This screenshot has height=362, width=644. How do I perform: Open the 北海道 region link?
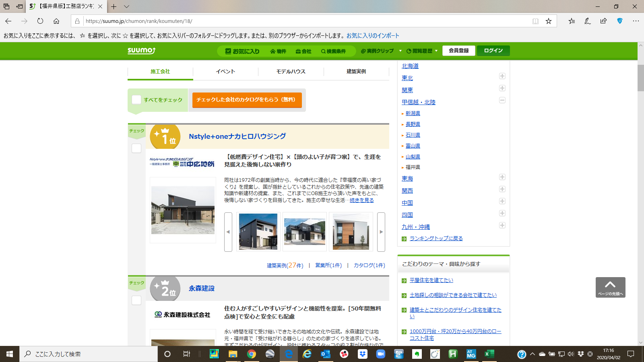coord(410,66)
